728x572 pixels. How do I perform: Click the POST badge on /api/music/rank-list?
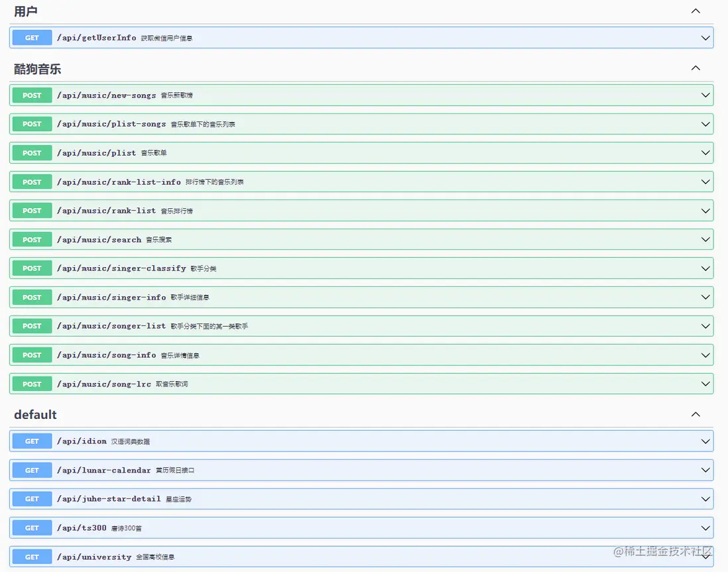coord(31,210)
